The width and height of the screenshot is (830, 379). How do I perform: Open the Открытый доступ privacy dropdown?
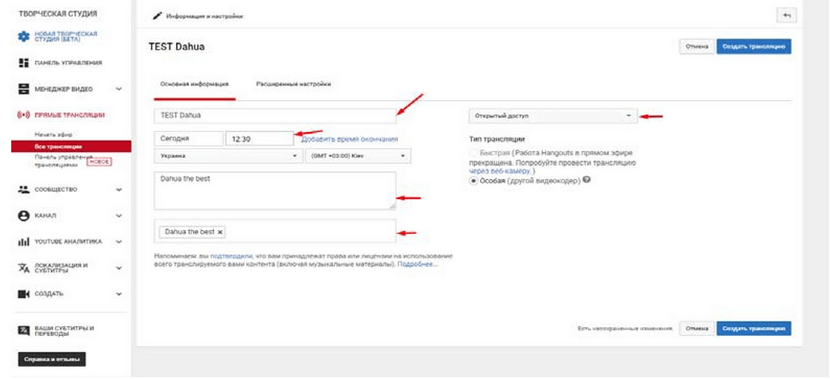(553, 115)
